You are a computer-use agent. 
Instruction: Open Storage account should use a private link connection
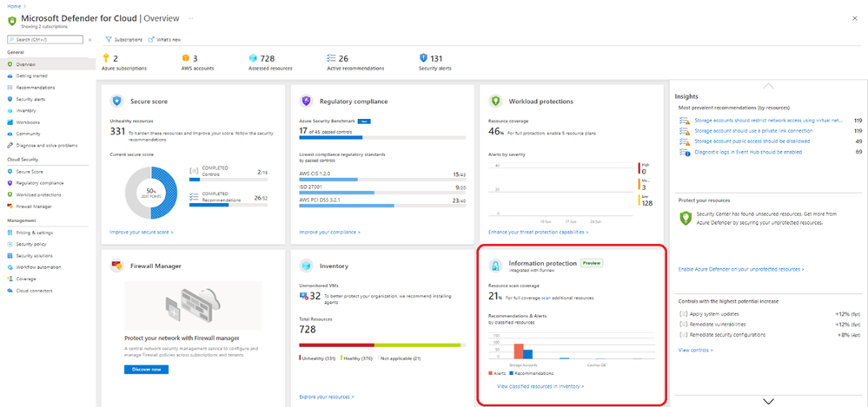click(754, 130)
